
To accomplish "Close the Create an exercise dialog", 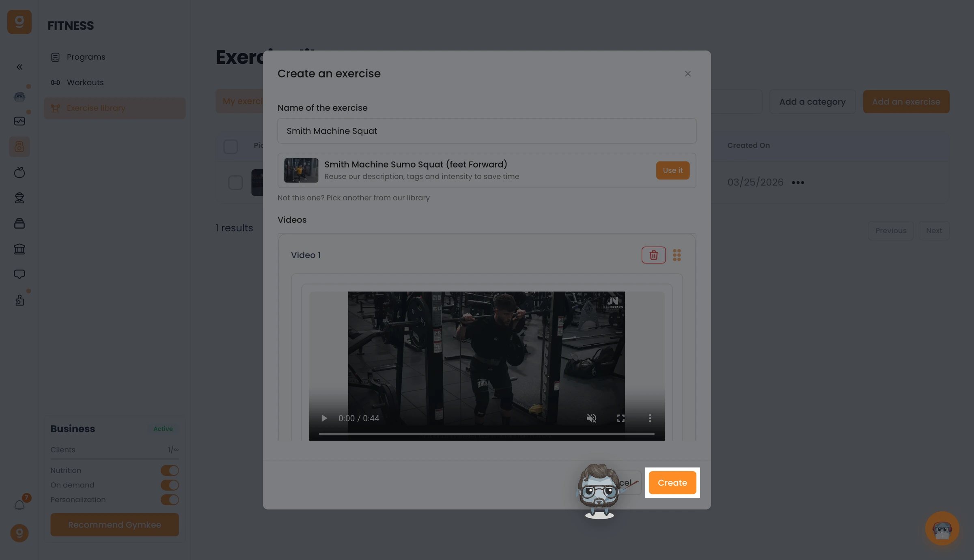I will coord(687,73).
